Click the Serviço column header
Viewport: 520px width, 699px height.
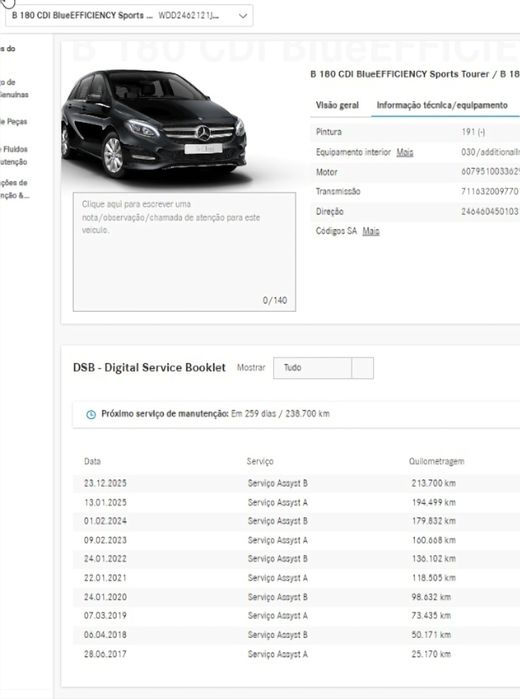[260, 461]
